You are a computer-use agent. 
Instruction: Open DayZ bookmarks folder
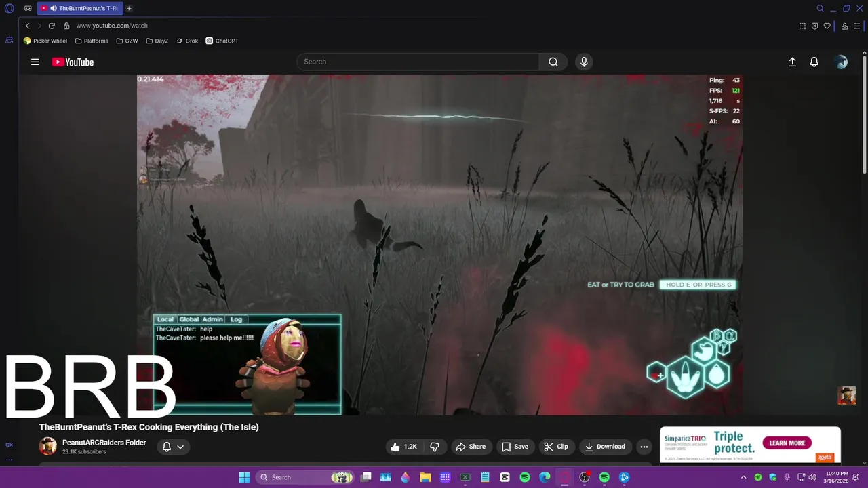pyautogui.click(x=157, y=41)
